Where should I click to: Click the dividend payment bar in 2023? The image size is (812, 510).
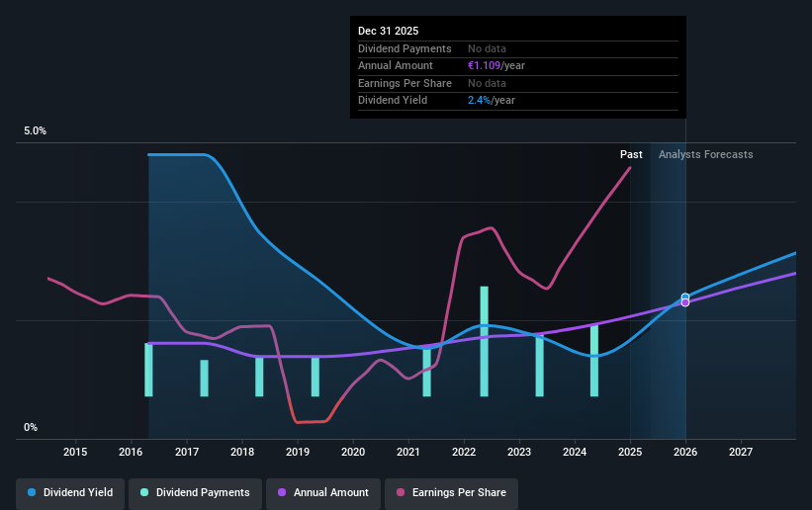coord(540,366)
